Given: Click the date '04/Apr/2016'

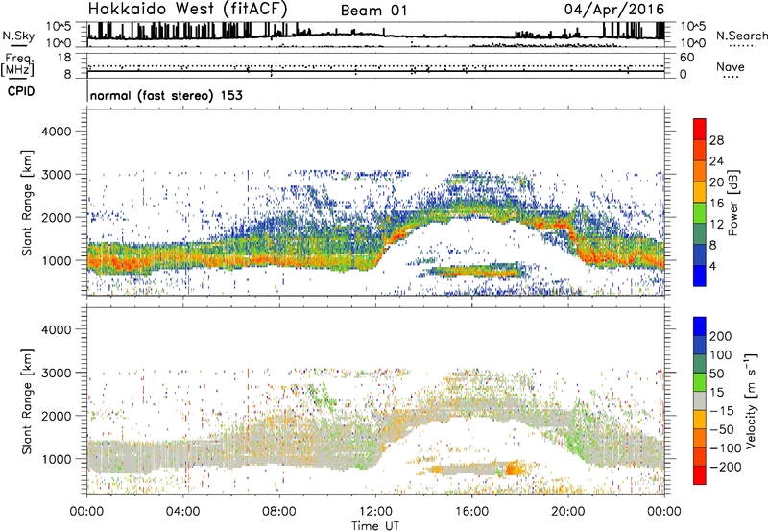Looking at the screenshot, I should [x=614, y=10].
